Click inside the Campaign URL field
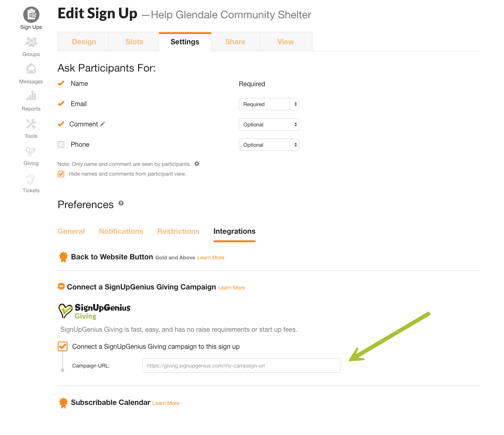504x435 pixels. coord(241,365)
